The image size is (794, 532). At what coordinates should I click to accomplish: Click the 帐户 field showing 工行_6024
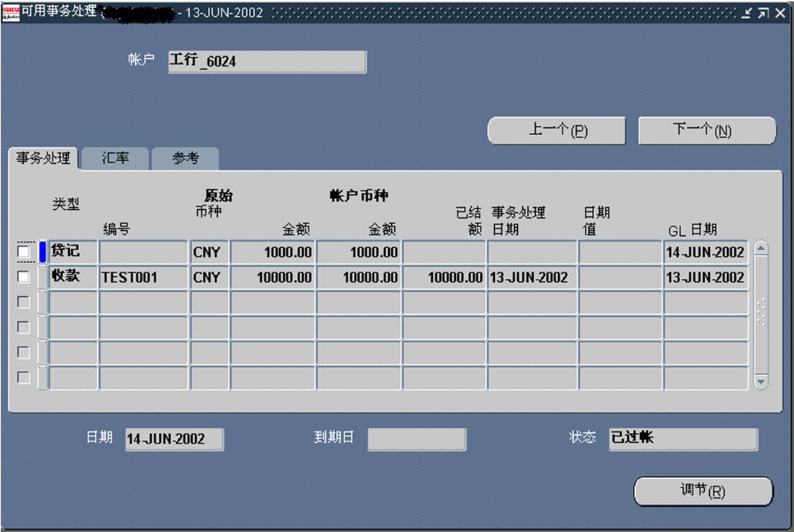(266, 62)
